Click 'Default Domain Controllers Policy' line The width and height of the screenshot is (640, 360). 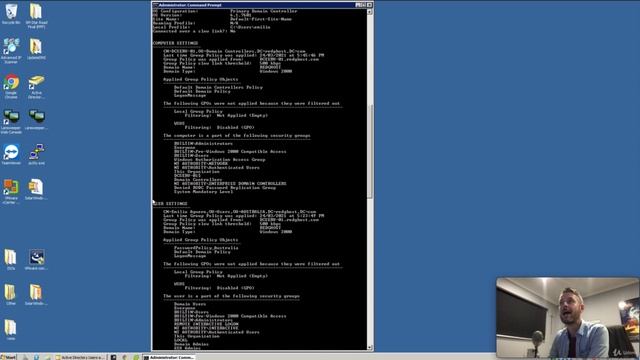click(x=218, y=87)
